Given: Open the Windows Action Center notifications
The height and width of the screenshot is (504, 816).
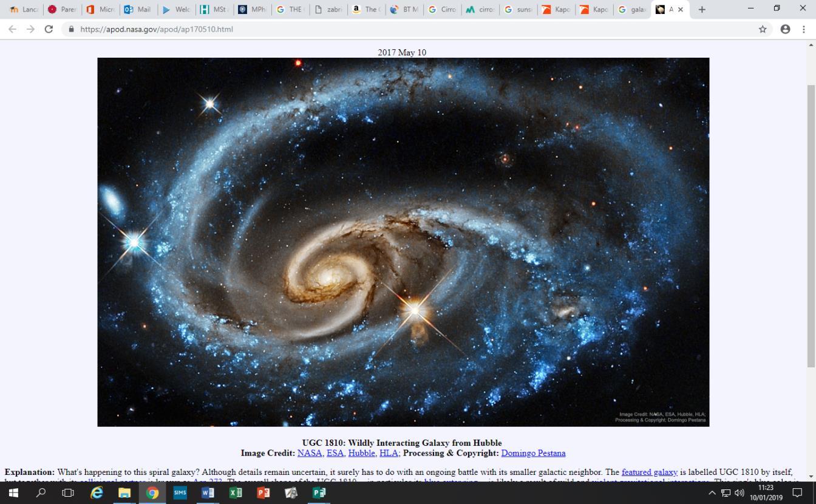Looking at the screenshot, I should pyautogui.click(x=798, y=492).
